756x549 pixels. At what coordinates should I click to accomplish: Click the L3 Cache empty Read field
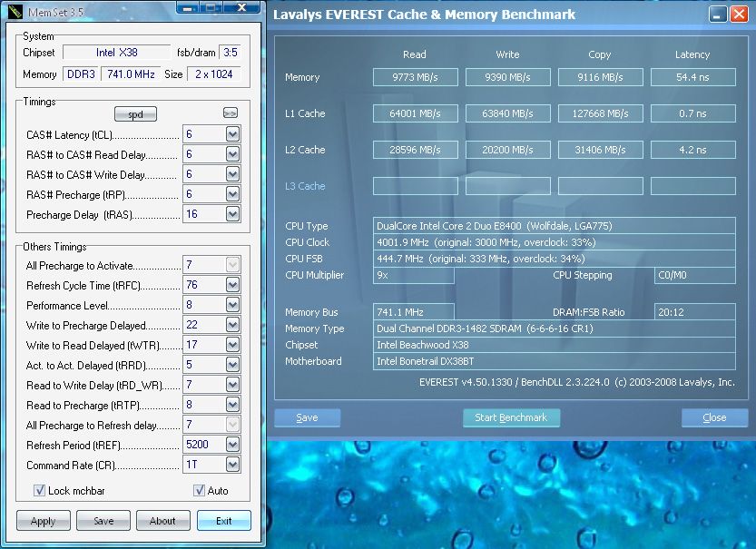tap(415, 186)
